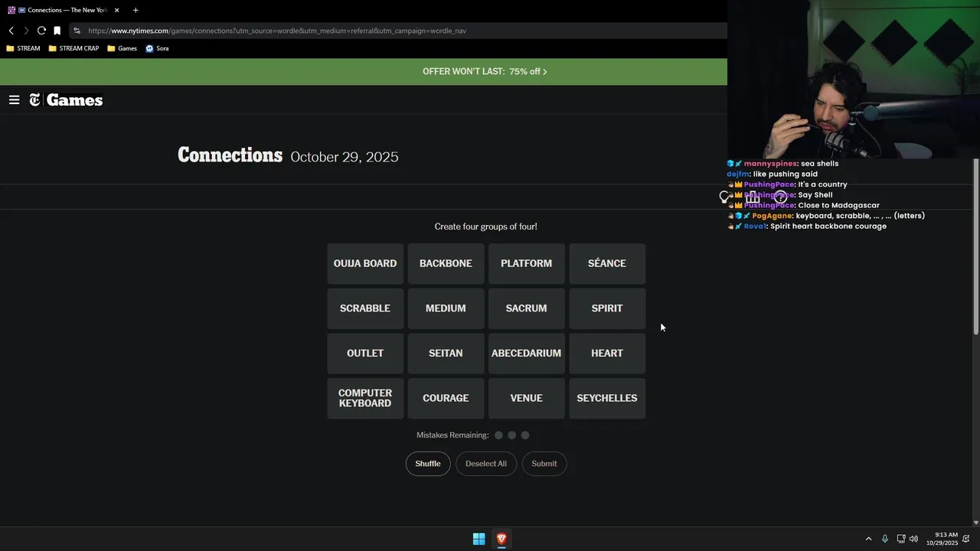980x551 pixels.
Task: Show hidden system tray icons
Action: (868, 539)
